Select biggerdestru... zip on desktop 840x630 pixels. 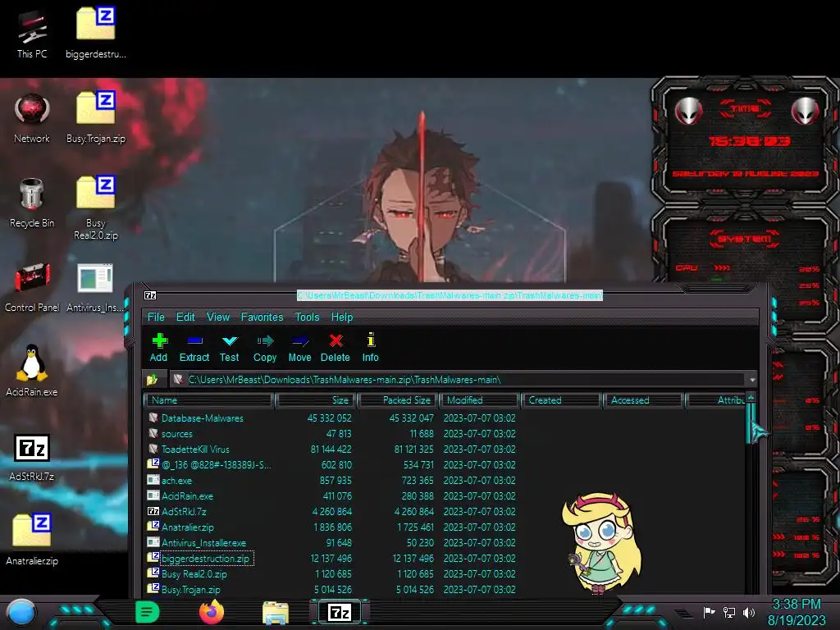coord(96,33)
